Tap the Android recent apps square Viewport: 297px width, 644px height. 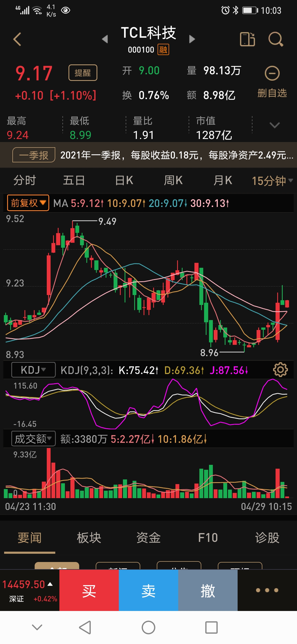(211, 627)
